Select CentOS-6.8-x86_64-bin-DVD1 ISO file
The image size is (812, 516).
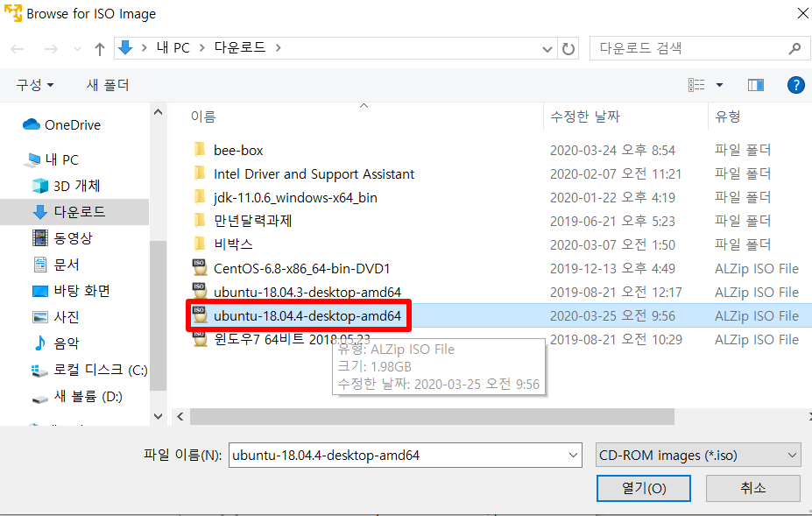[301, 268]
